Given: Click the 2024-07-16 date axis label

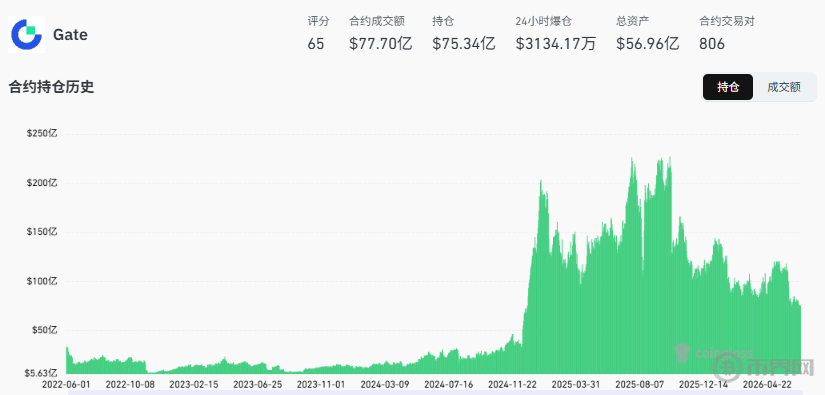Looking at the screenshot, I should pos(448,384).
